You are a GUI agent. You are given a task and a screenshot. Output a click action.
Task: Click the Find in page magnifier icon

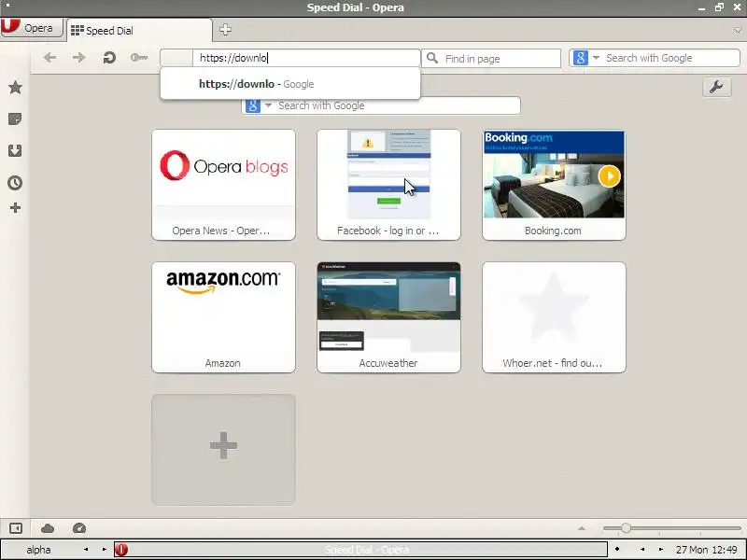432,58
